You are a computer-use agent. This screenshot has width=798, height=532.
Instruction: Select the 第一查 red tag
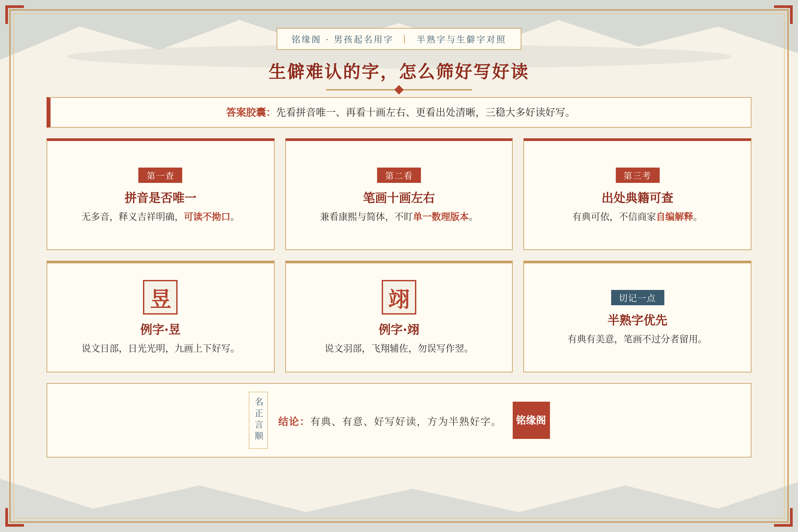[160, 176]
